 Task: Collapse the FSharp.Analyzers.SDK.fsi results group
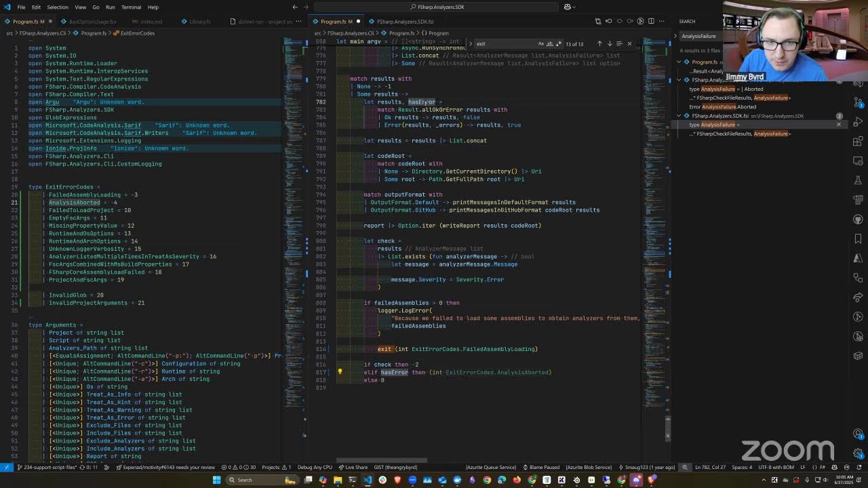click(x=679, y=116)
